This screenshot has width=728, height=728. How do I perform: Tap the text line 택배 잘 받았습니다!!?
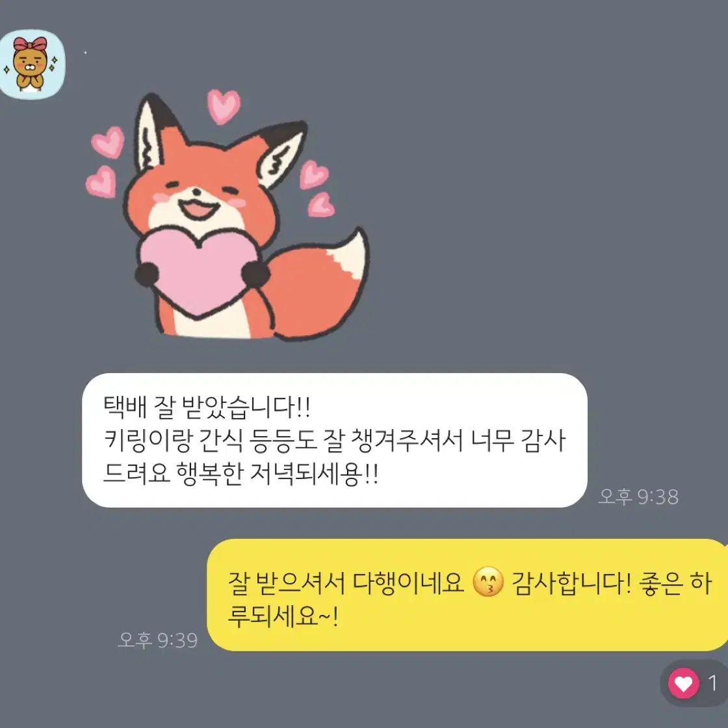click(x=207, y=407)
